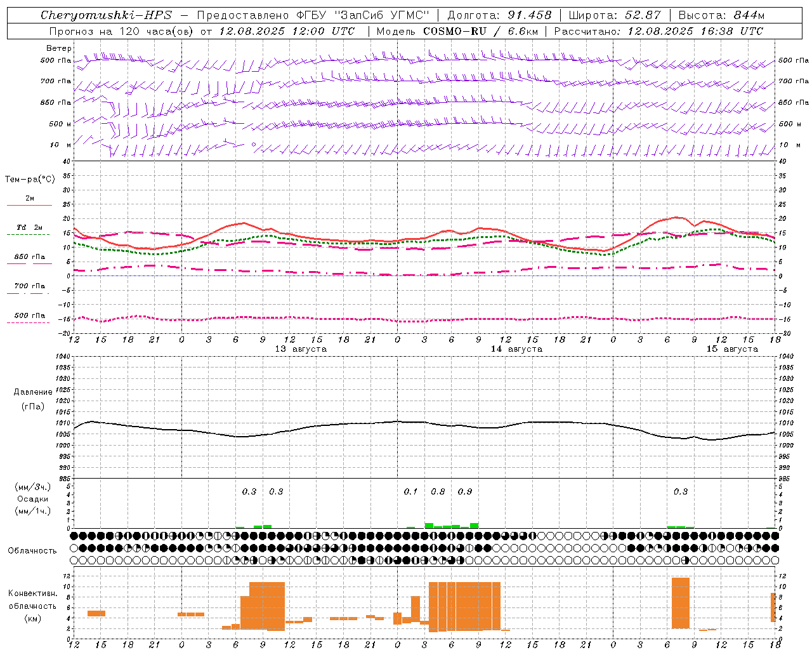
Task: Click the 0.8 precipitation amount
Action: pos(438,491)
